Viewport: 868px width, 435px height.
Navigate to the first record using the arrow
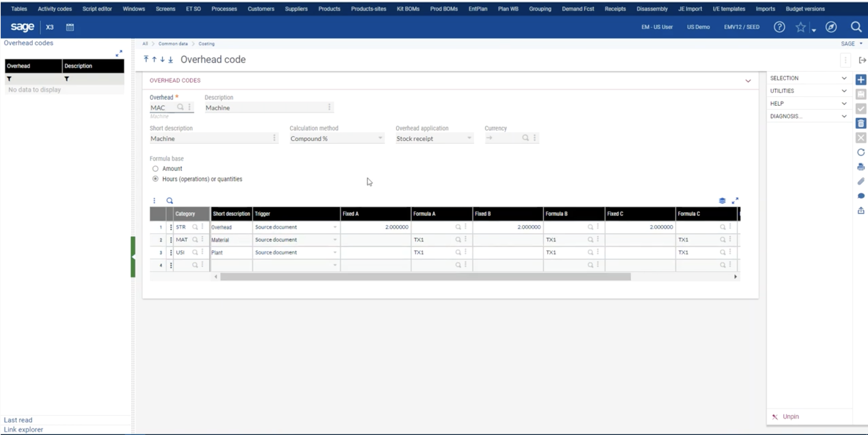coord(145,59)
